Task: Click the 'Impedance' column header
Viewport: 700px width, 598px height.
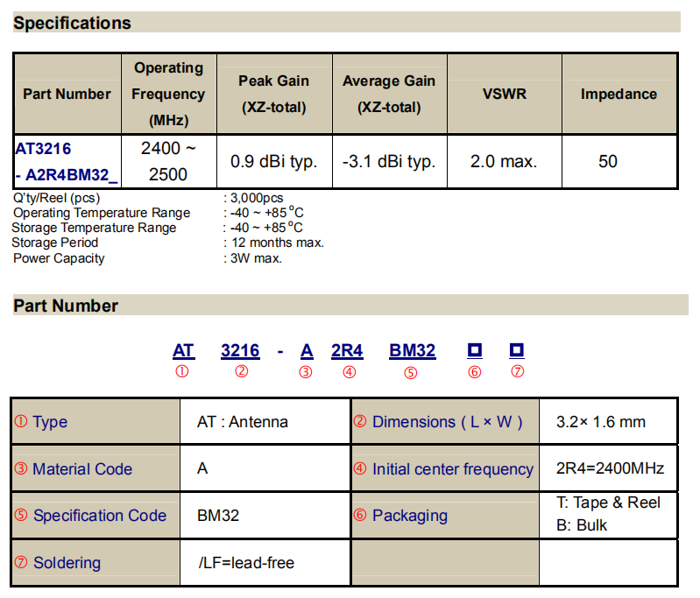Action: tap(619, 95)
